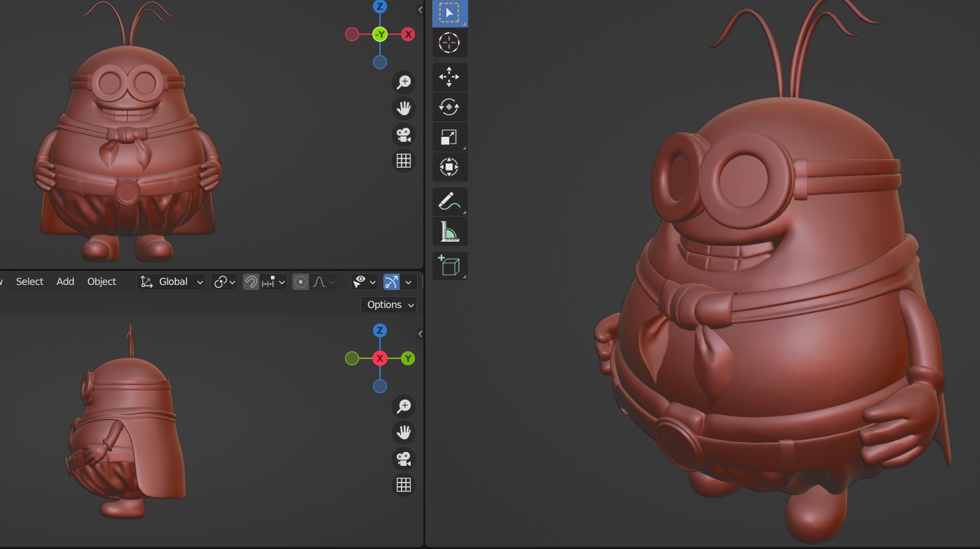Screen dimensions: 980x549
Task: Switch to the Scale tool
Action: tap(449, 137)
